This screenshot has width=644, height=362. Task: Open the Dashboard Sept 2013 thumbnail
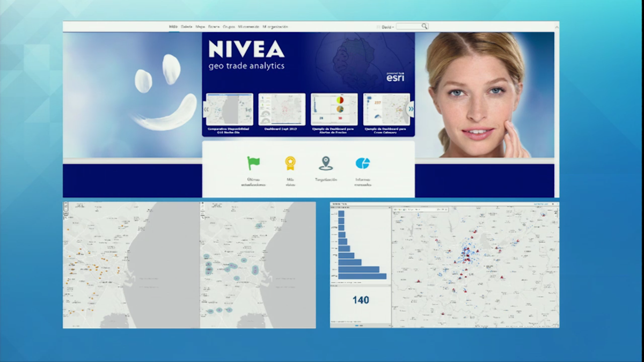pos(282,109)
